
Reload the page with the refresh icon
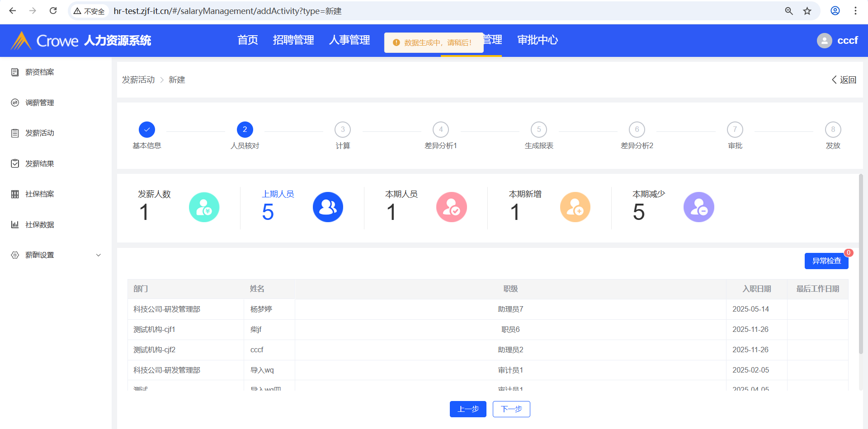click(53, 11)
